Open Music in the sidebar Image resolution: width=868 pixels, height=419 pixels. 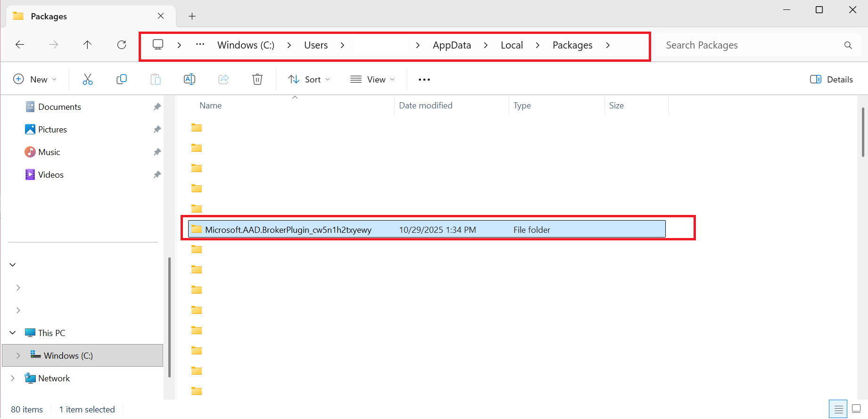[x=49, y=152]
